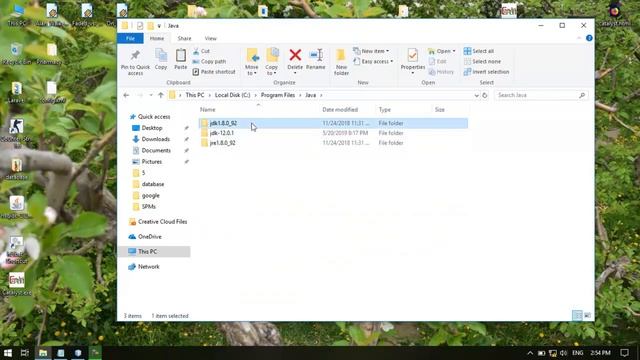The height and width of the screenshot is (360, 640).
Task: Open the Windows Start menu
Action: [x=8, y=353]
